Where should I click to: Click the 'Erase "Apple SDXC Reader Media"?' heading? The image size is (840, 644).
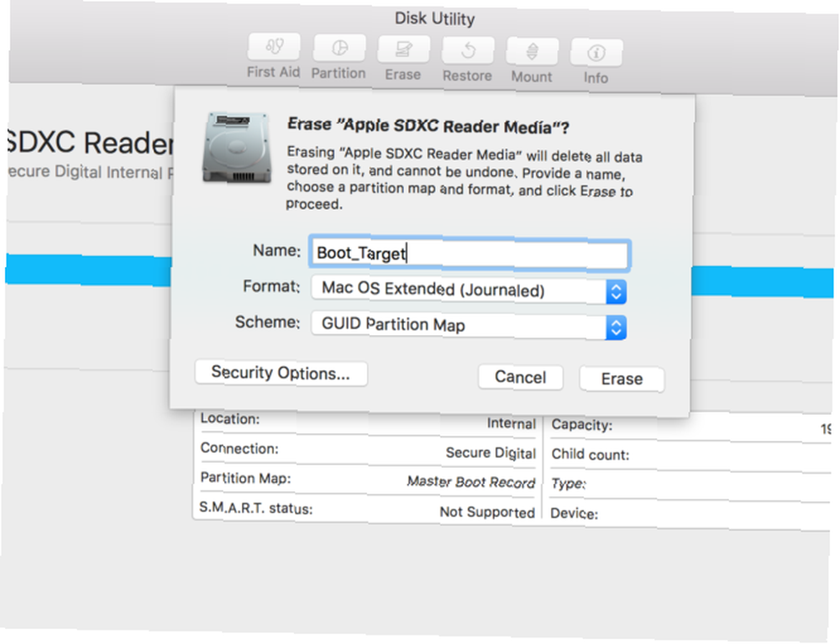(428, 125)
